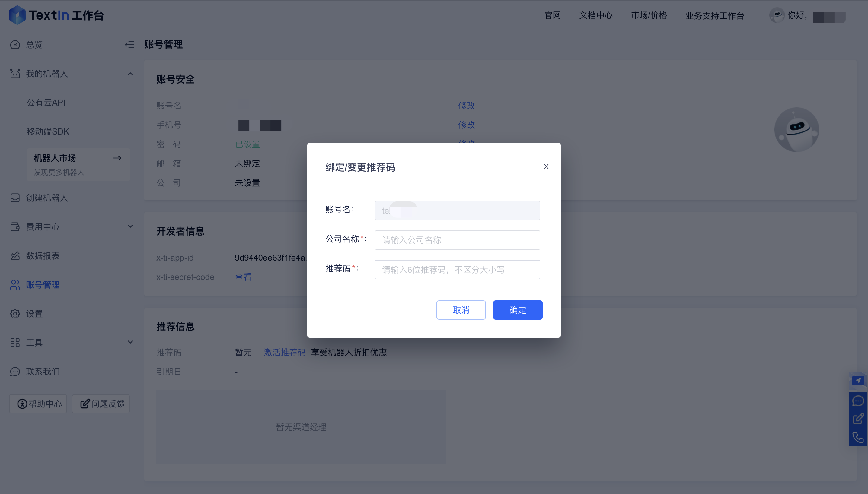Click the floating paper-plane icon
Image resolution: width=868 pixels, height=494 pixels.
[x=858, y=381]
